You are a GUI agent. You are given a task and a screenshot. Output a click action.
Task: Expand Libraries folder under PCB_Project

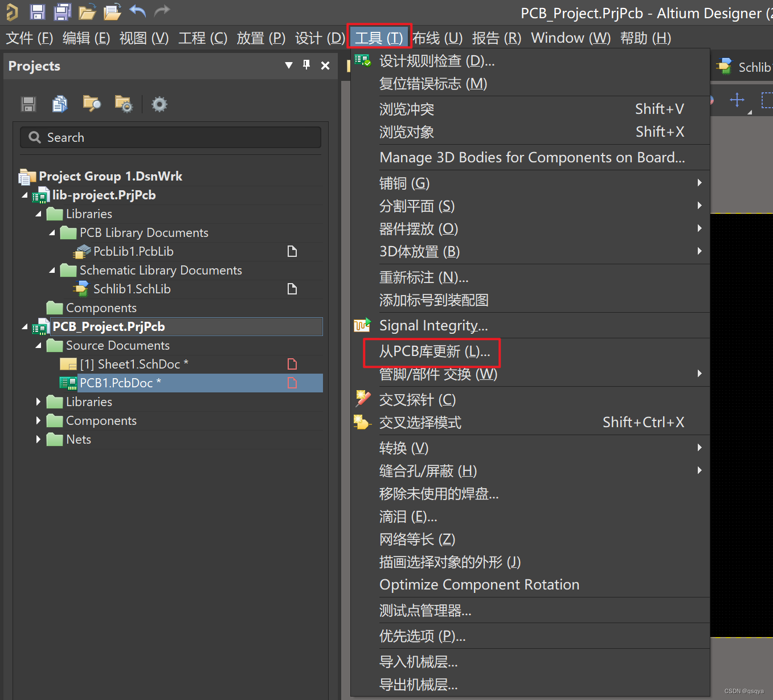click(38, 402)
